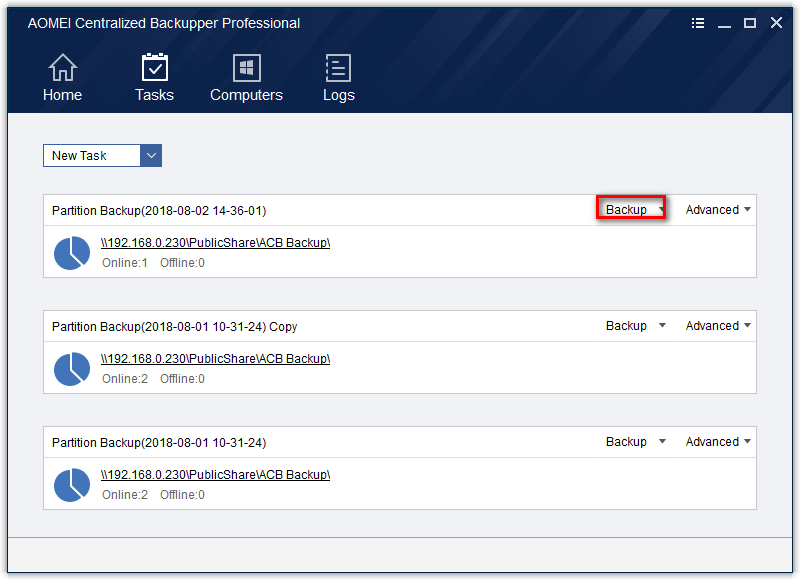Viewport: 800px width, 580px height.
Task: Open share path link of last Partition Backup task
Action: coord(215,474)
